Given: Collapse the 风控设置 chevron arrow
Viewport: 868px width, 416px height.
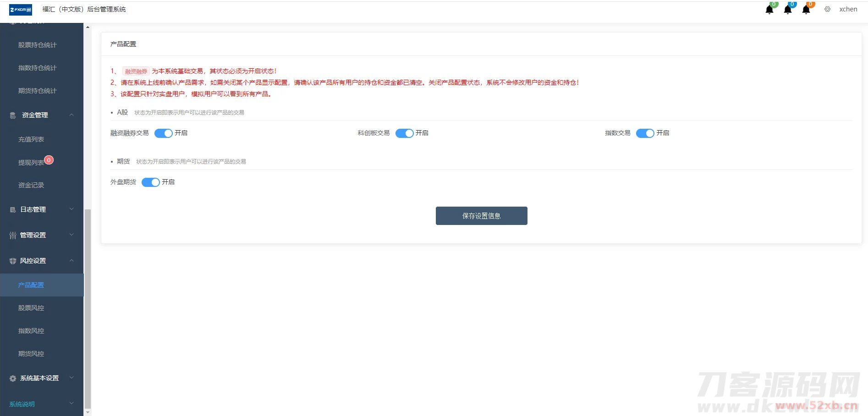Looking at the screenshot, I should (71, 261).
